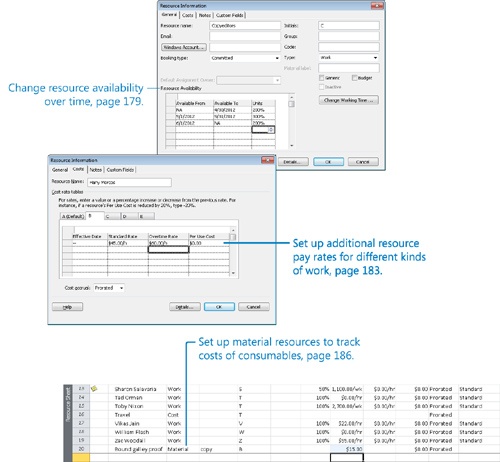Open Notes tab in front cost dialog
Image resolution: width=500 pixels, height=462 pixels.
(x=95, y=170)
